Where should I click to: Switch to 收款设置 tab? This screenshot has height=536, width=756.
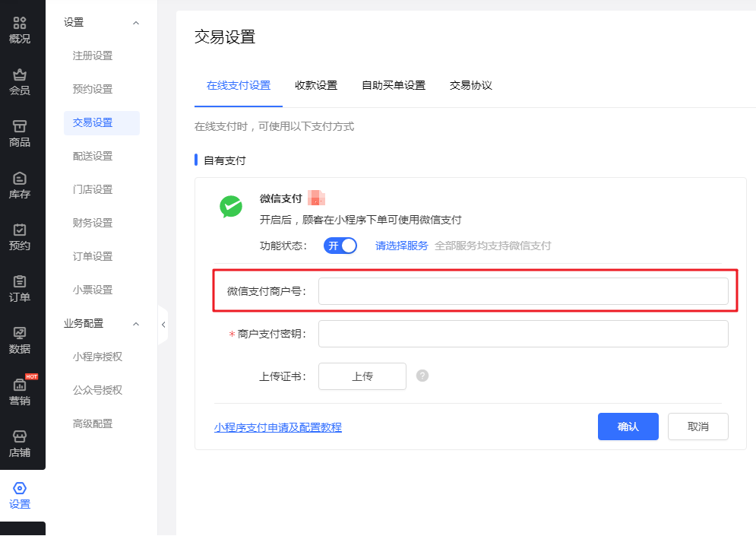click(x=316, y=85)
